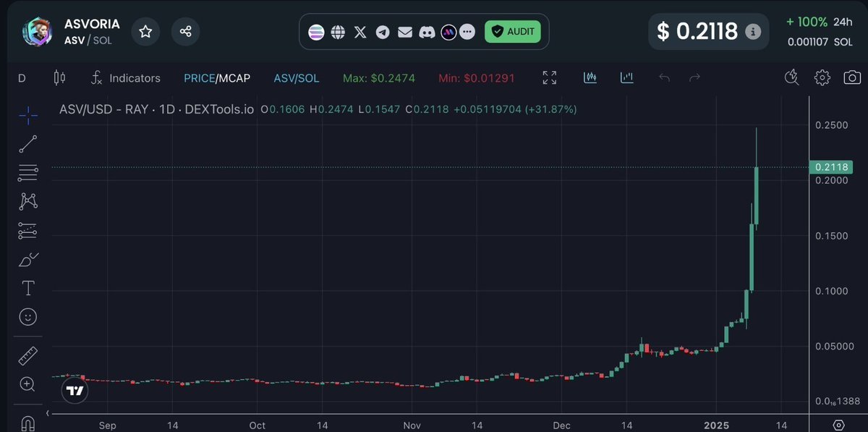Click the Sep date axis label
This screenshot has height=432, width=868.
tap(107, 425)
